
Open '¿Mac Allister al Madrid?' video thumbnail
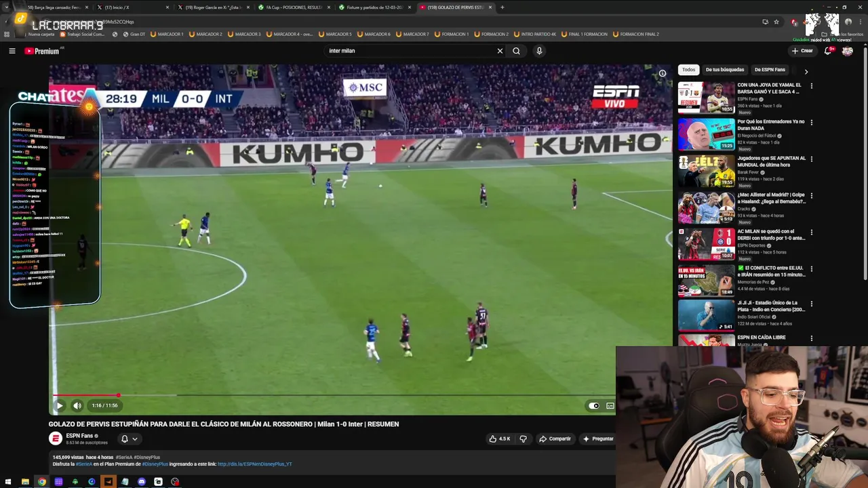click(706, 207)
